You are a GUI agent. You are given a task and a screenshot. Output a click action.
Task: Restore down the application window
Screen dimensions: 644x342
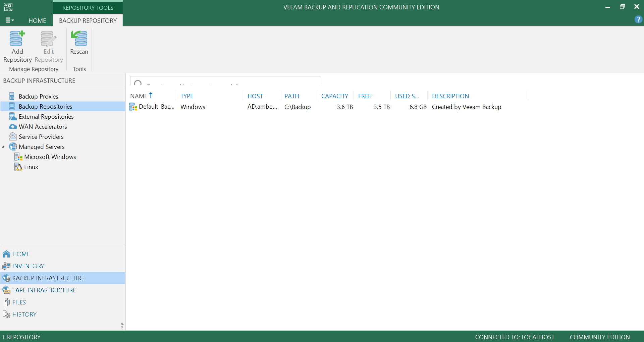click(x=622, y=7)
